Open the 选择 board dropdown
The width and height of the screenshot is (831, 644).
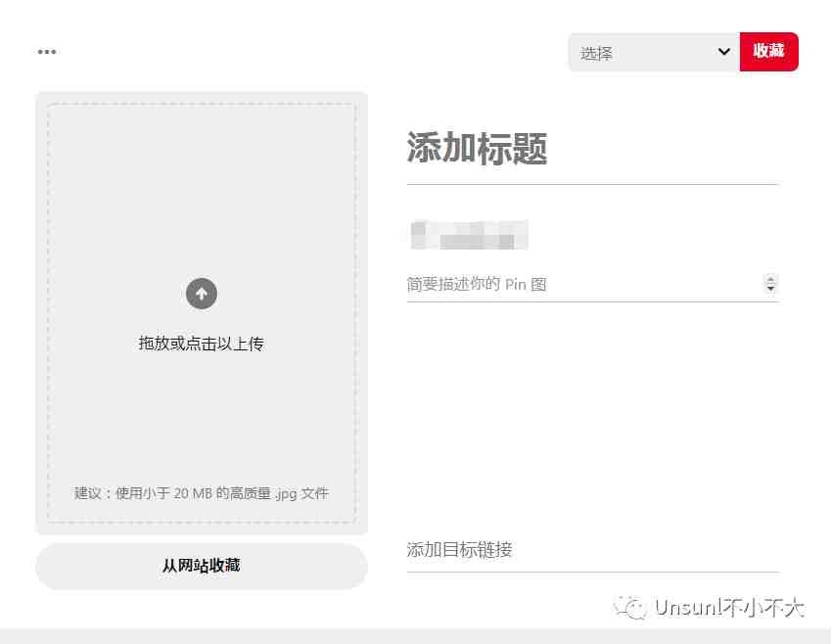pos(654,52)
